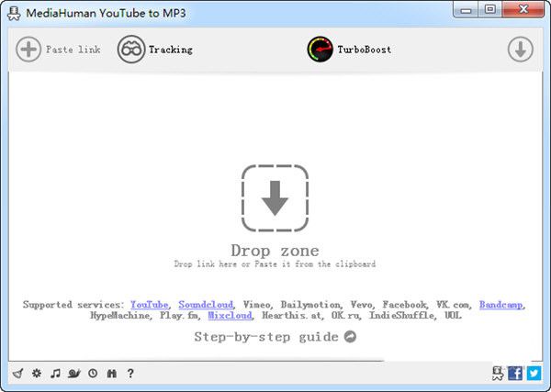Click the Paste link plus icon

[x=28, y=50]
